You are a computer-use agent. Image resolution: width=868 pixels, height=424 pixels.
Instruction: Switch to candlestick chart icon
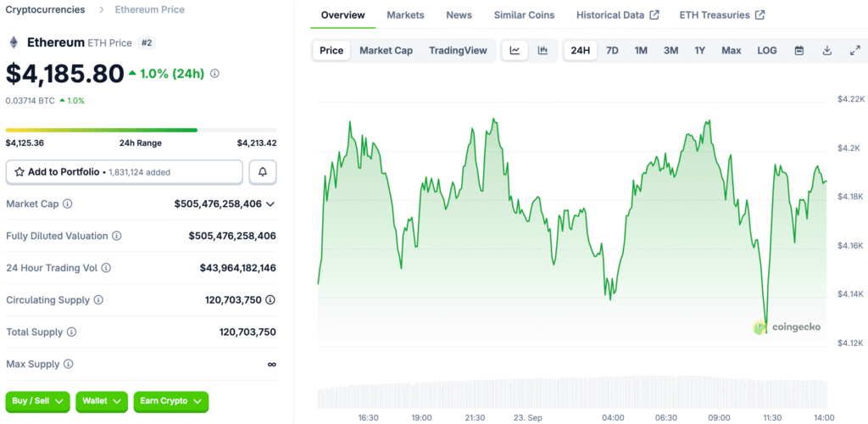543,50
